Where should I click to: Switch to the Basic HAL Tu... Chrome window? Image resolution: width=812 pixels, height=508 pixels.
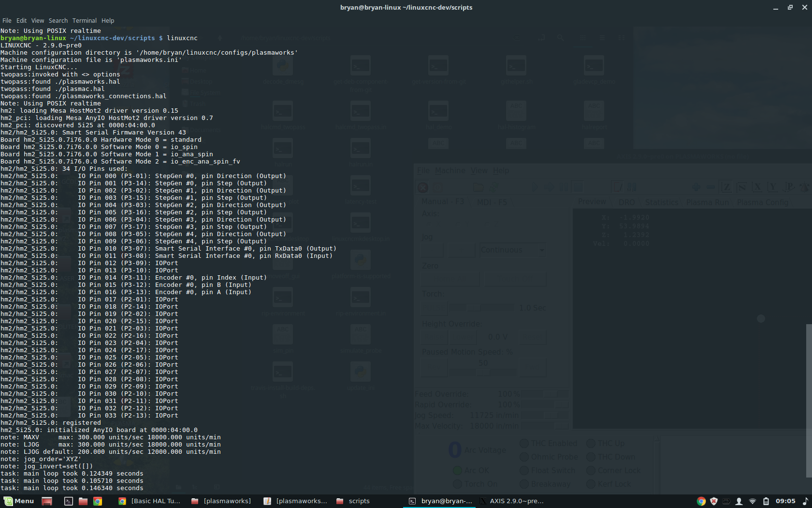150,501
